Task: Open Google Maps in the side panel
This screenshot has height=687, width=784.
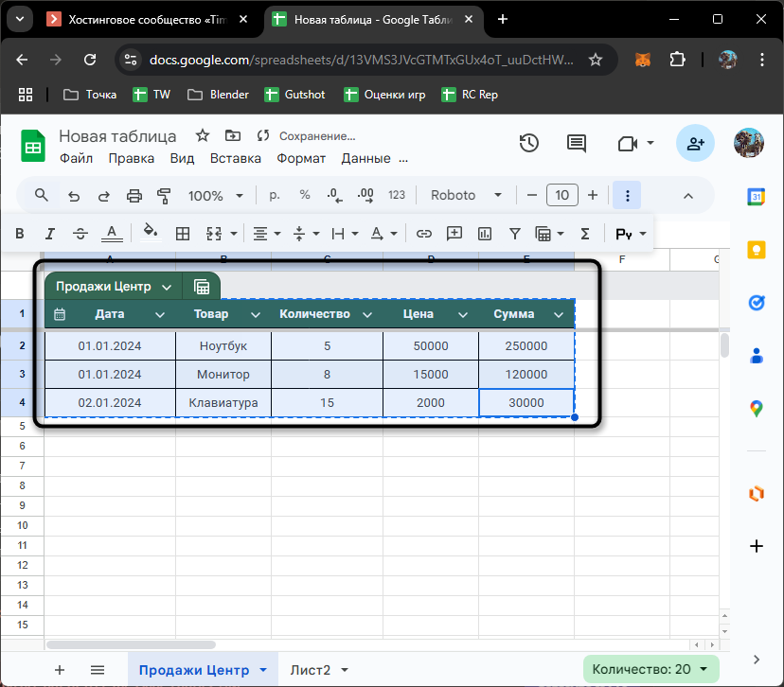Action: click(756, 409)
